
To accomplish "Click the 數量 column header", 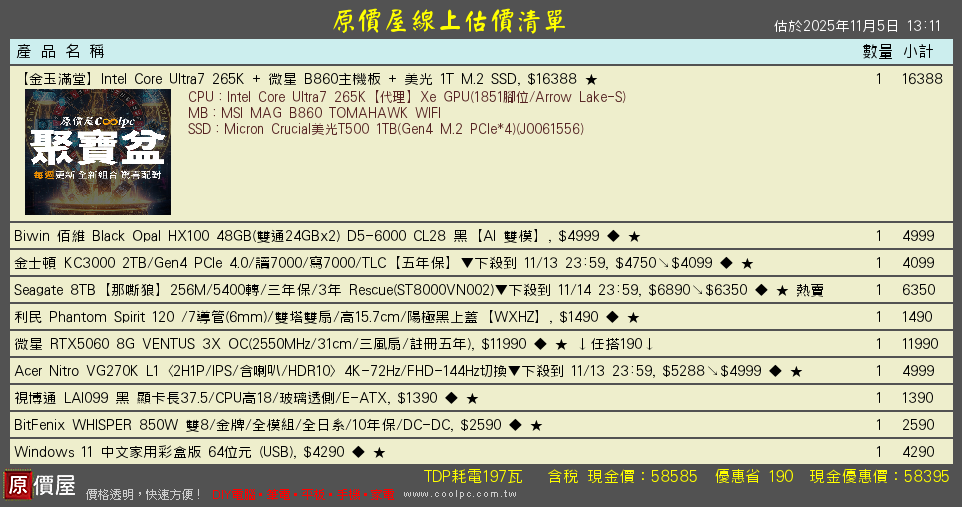I will (877, 51).
